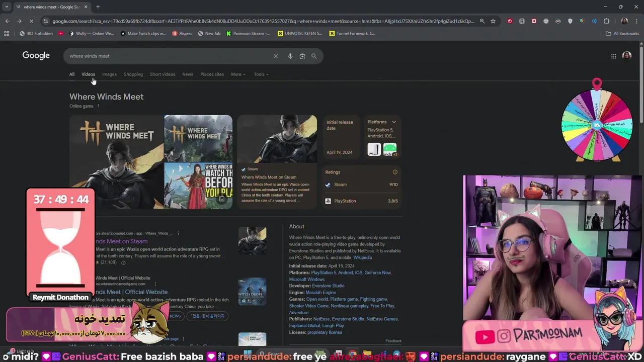Open the options dots beside 'Online game'
Image resolution: width=644 pixels, height=362 pixels.
coord(98,106)
